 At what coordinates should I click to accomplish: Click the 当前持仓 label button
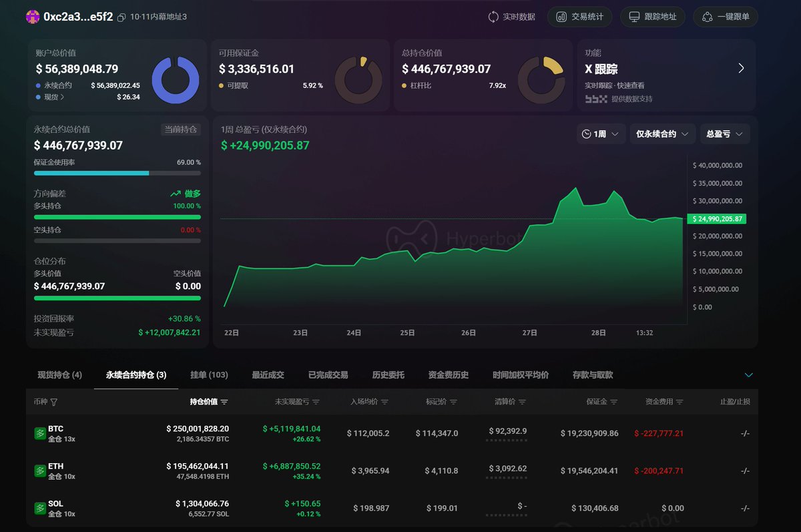coord(181,129)
